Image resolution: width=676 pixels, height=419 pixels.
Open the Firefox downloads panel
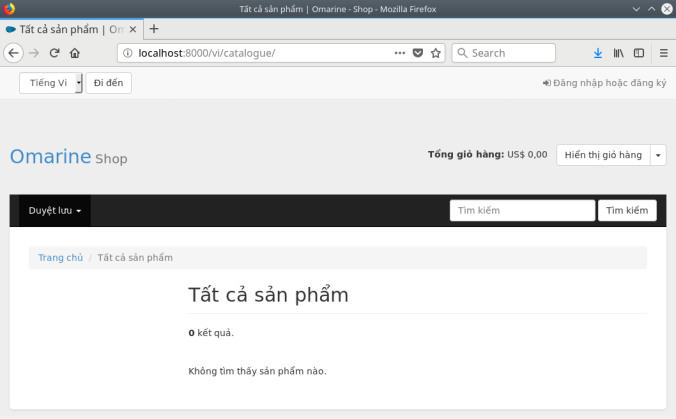click(x=598, y=53)
